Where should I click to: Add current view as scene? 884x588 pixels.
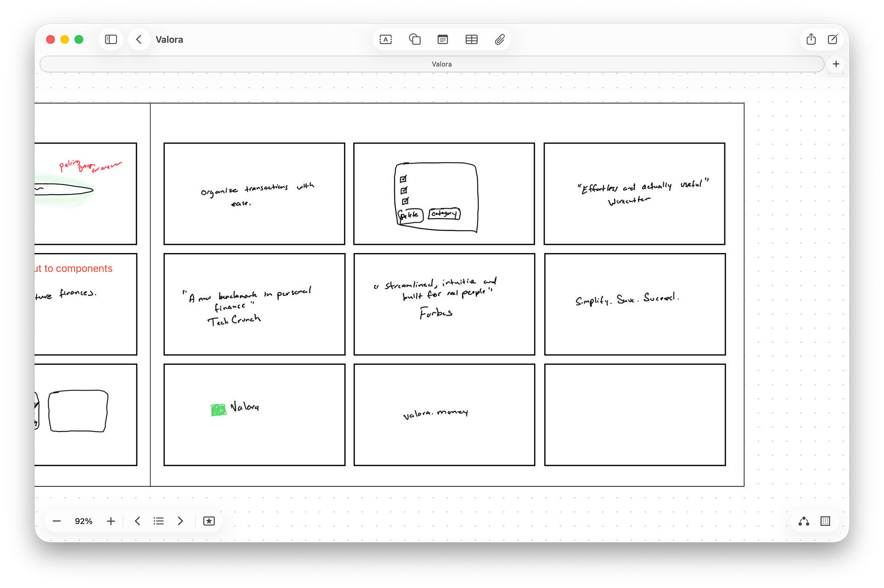coord(209,521)
